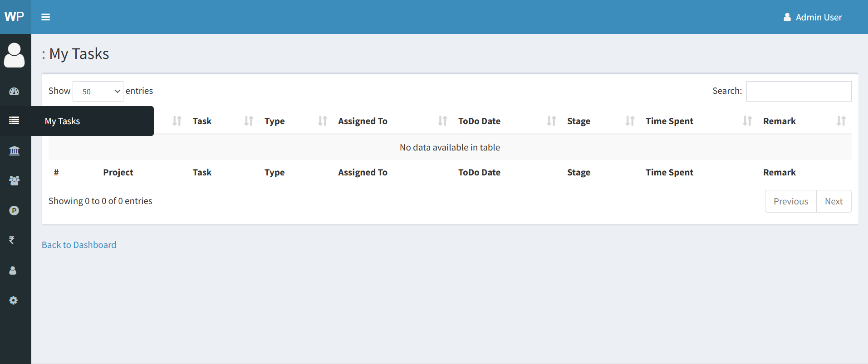Click the Back to Dashboard link
Screen dimensions: 868x364
point(79,245)
